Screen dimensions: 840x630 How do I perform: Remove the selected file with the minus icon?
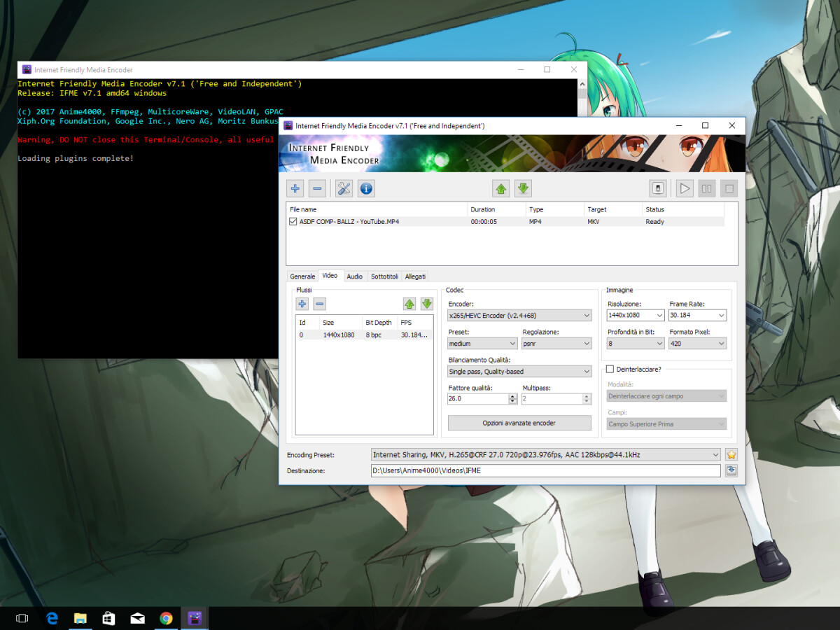[x=317, y=188]
